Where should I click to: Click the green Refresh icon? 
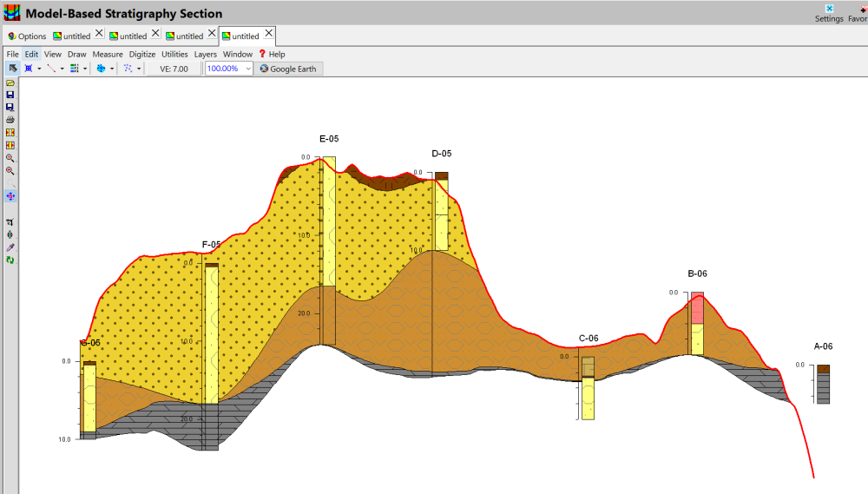(10, 260)
